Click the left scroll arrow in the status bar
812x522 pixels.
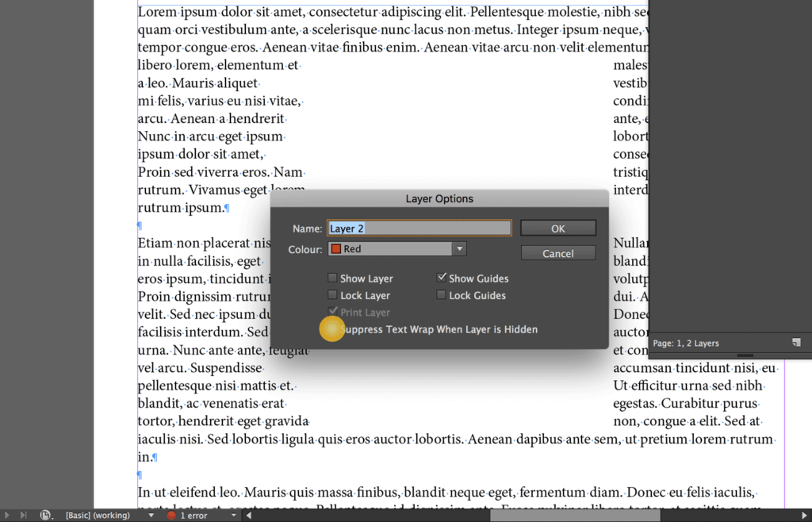(247, 514)
